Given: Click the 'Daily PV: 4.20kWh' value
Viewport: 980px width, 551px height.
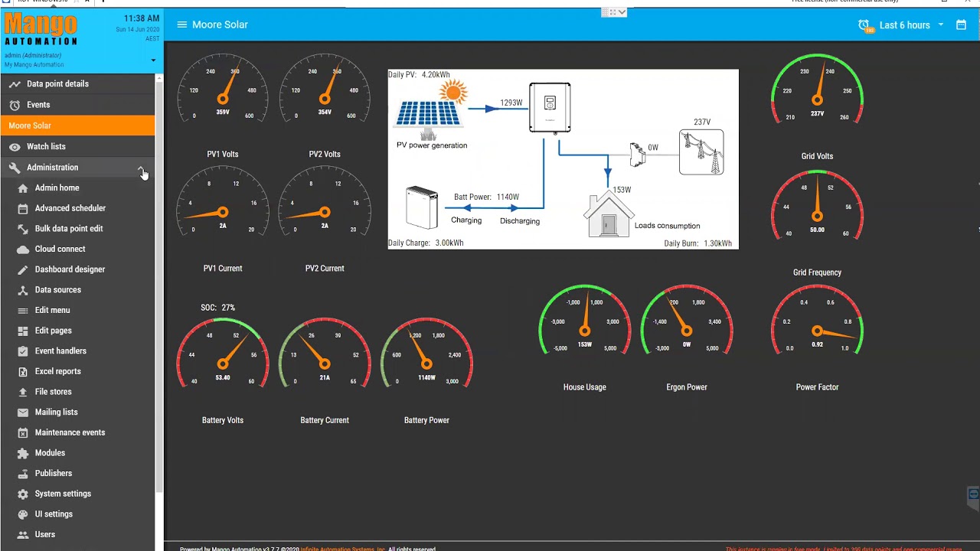Looking at the screenshot, I should pyautogui.click(x=419, y=75).
